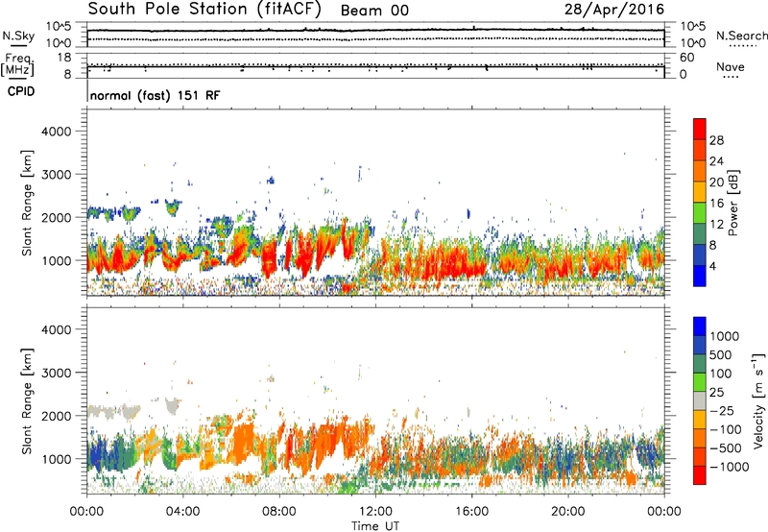
Task: Click the Velocity [m s⁻¹] color bar title
Action: tap(758, 400)
